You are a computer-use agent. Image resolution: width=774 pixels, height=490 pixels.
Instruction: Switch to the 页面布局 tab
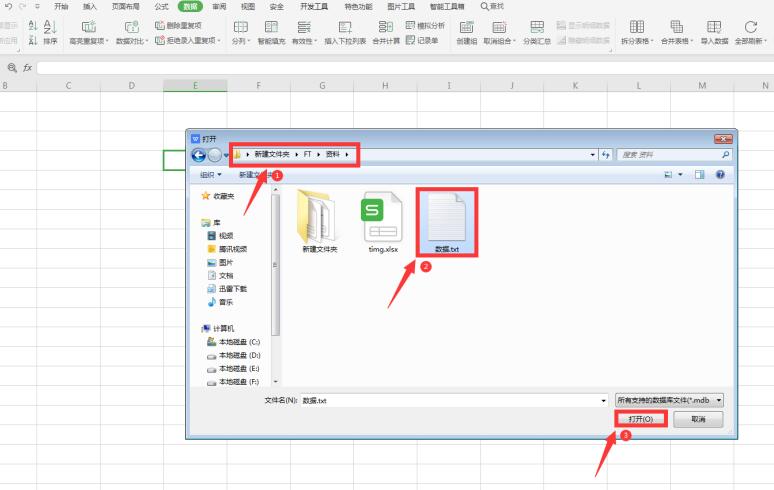125,6
